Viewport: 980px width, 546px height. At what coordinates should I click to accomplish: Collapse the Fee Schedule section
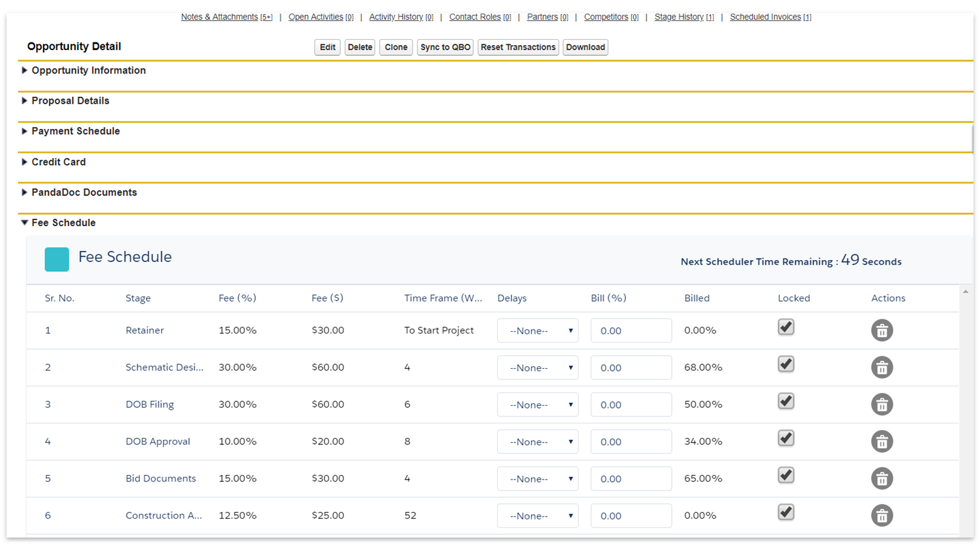coord(24,223)
